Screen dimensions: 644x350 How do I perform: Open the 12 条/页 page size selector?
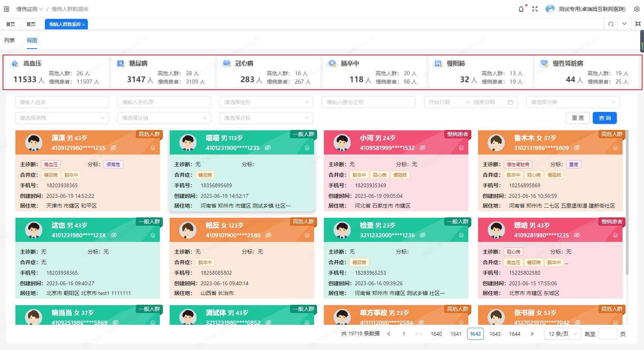(563, 334)
